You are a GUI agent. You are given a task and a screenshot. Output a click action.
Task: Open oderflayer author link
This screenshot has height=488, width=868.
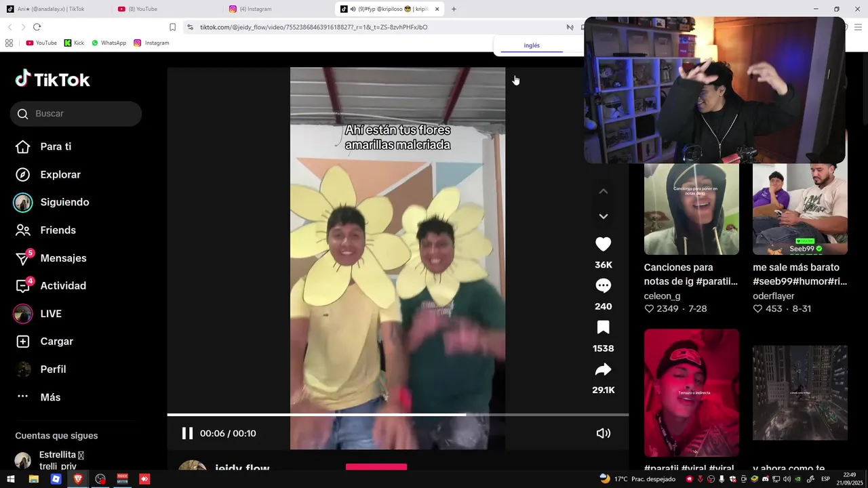773,296
